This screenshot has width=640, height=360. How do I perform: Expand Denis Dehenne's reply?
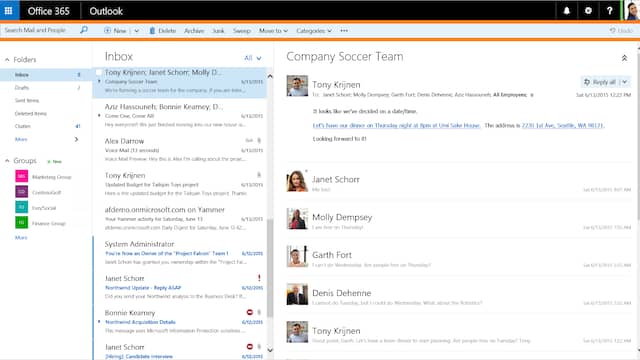pyautogui.click(x=458, y=295)
